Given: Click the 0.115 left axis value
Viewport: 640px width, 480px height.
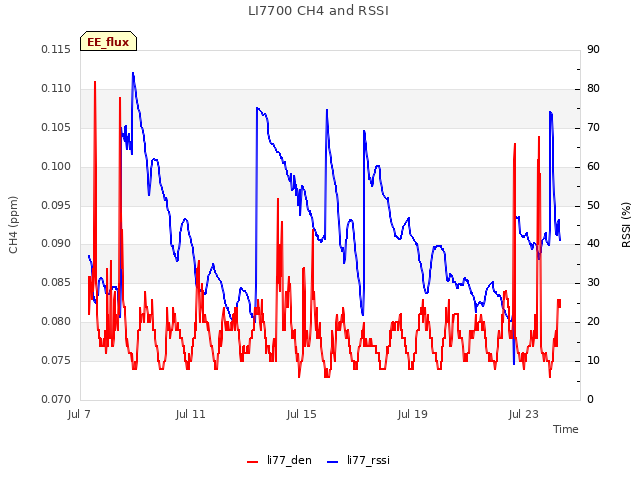Looking at the screenshot, I should click(x=56, y=50).
